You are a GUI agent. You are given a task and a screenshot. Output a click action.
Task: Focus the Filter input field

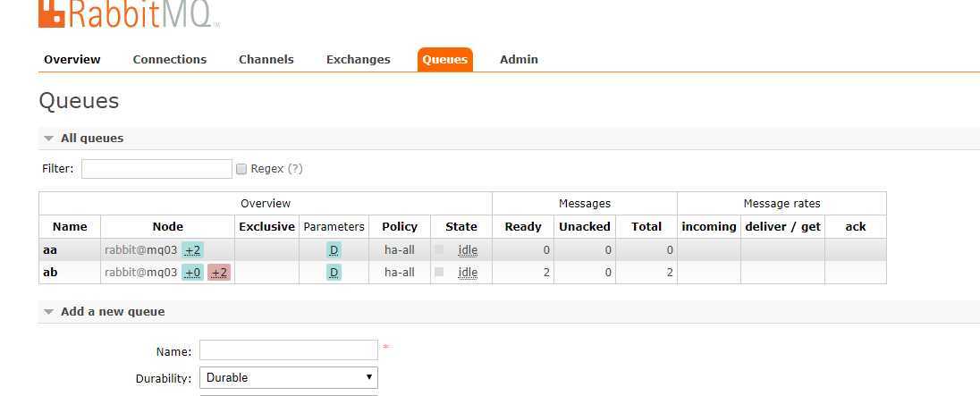[x=156, y=169]
